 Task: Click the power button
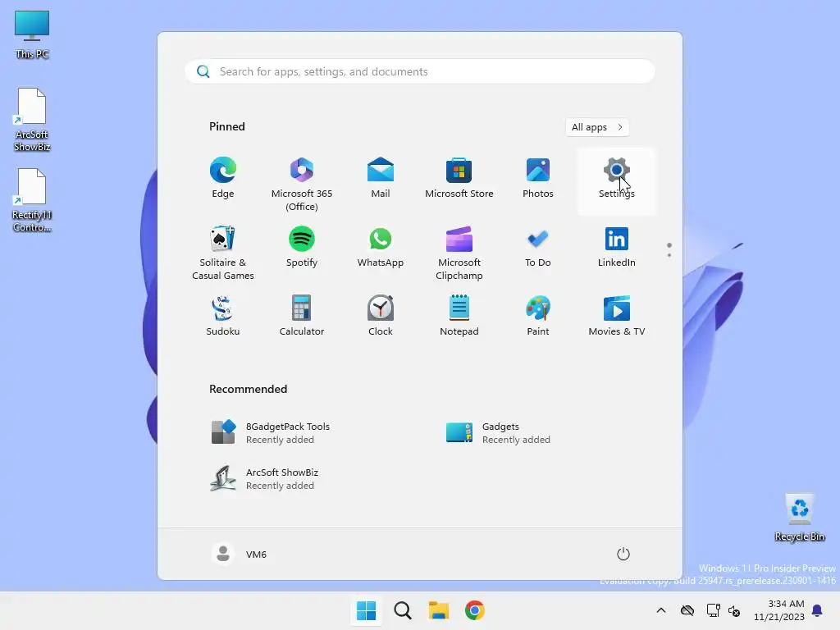[623, 554]
